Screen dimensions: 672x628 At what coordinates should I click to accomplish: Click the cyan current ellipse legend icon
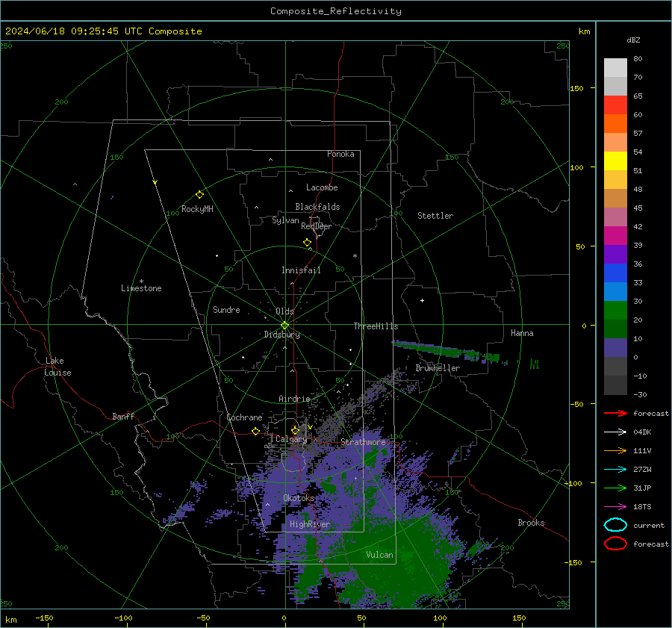click(615, 525)
